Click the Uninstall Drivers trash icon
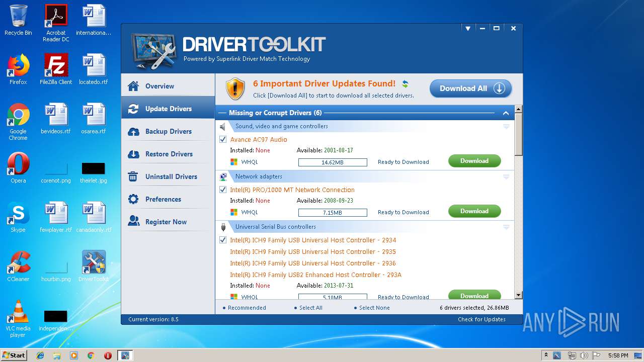Image resolution: width=644 pixels, height=362 pixels. (x=133, y=176)
